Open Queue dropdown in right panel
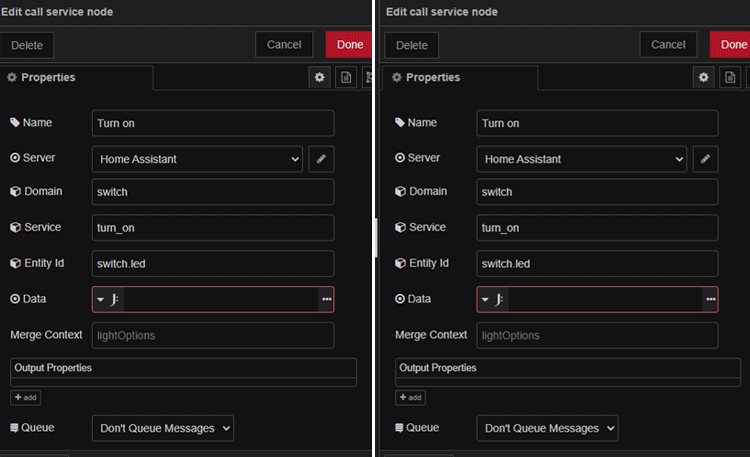The height and width of the screenshot is (457, 750). pyautogui.click(x=547, y=428)
